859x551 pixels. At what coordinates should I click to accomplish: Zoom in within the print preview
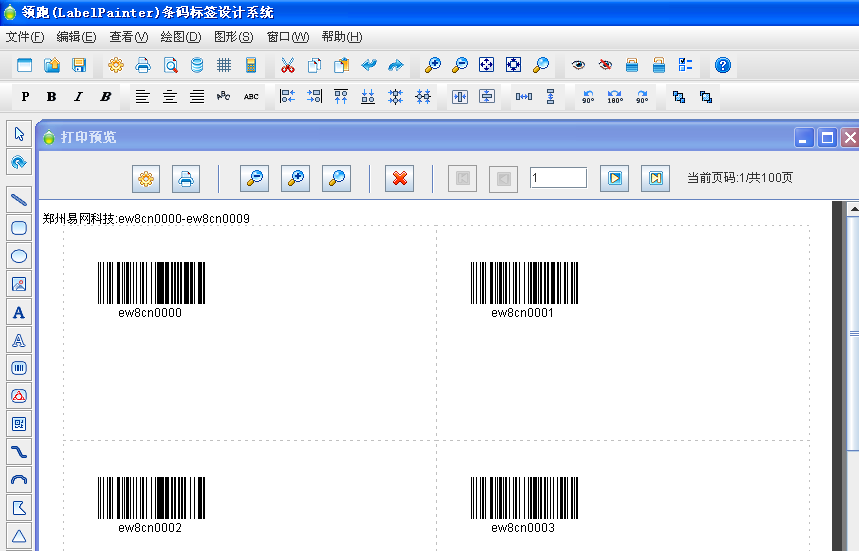pyautogui.click(x=295, y=178)
